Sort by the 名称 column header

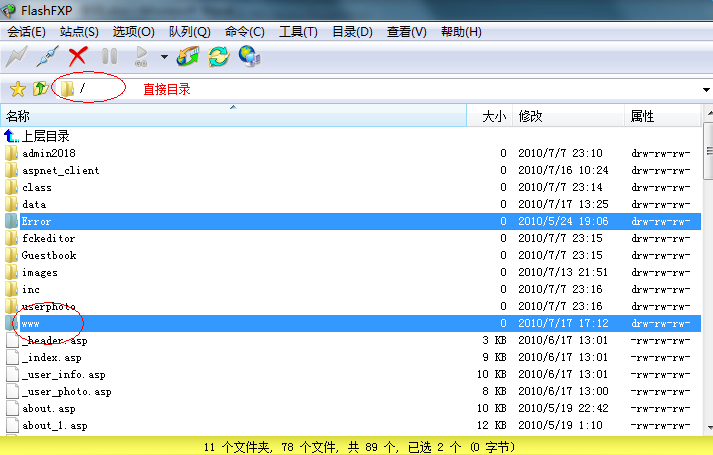(18, 117)
